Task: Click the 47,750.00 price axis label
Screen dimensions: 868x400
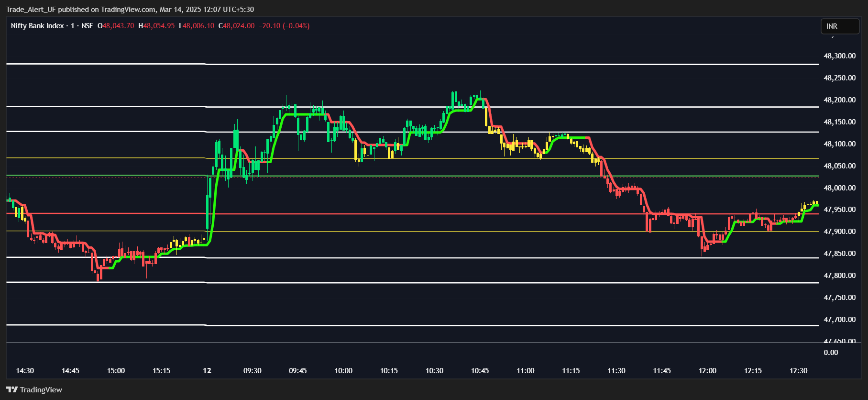Action: pos(839,298)
